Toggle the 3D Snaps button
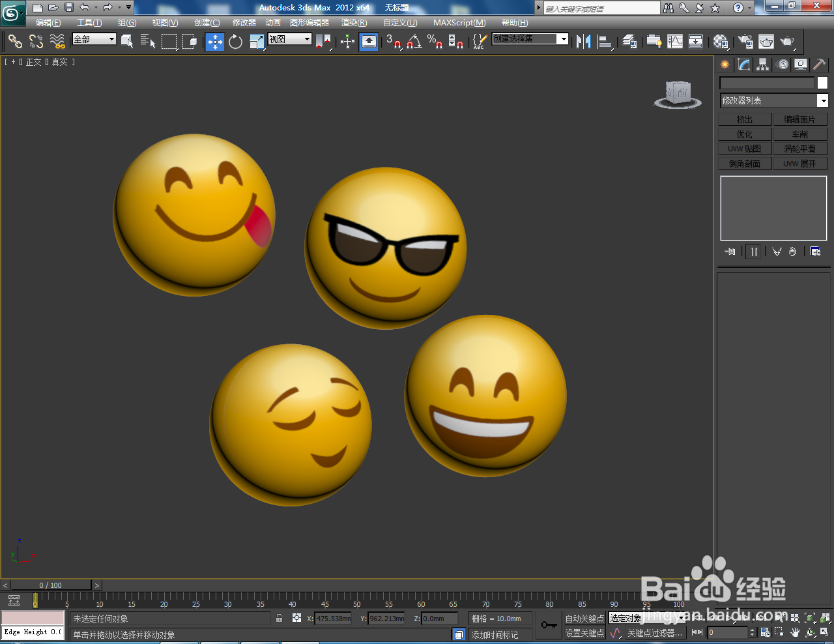The width and height of the screenshot is (834, 644). tap(393, 42)
